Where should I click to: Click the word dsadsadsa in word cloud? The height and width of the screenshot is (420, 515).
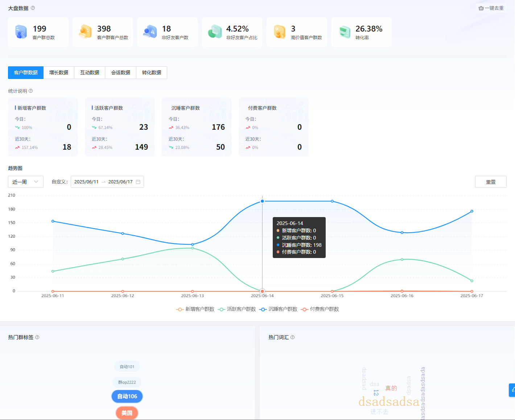tap(389, 402)
